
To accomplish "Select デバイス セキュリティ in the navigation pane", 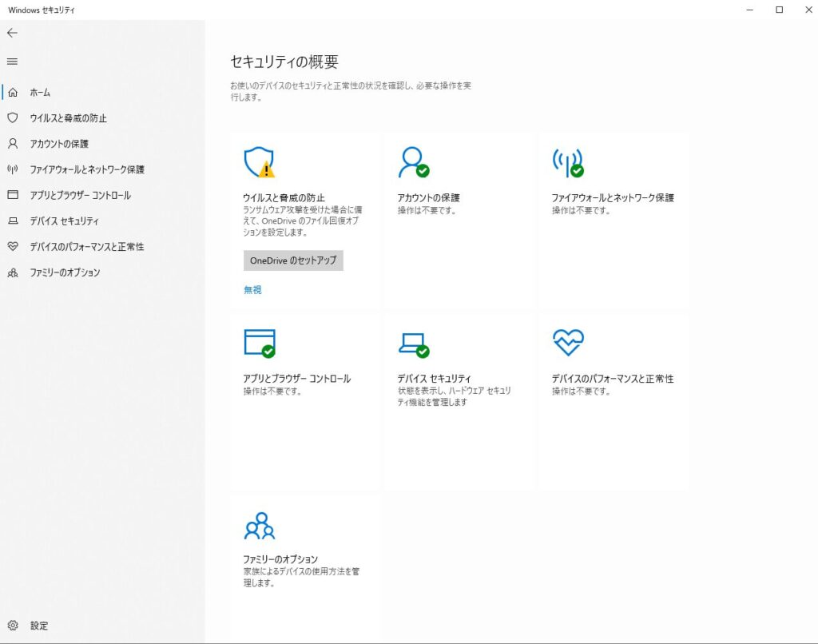I will [64, 221].
